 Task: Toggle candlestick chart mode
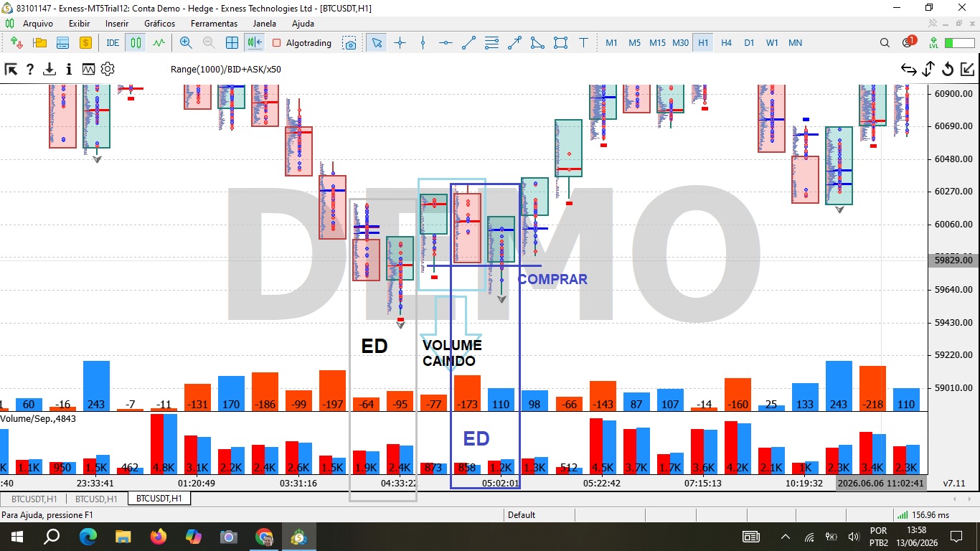point(136,43)
